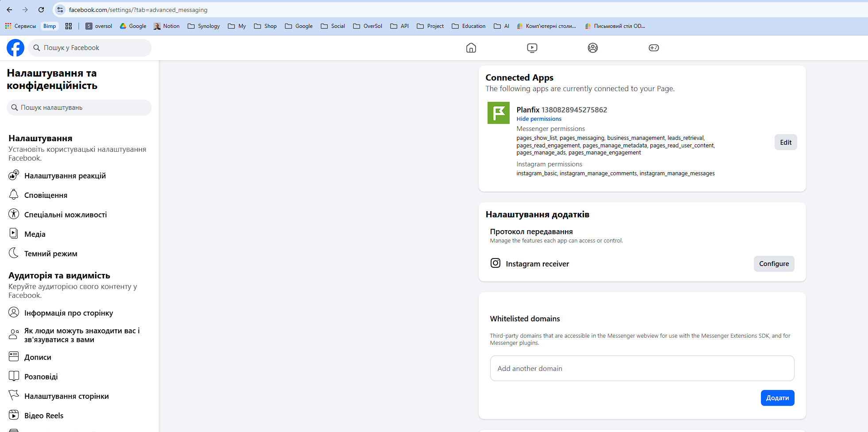Open the API bookmarks folder
Image resolution: width=868 pixels, height=432 pixels.
pos(399,26)
